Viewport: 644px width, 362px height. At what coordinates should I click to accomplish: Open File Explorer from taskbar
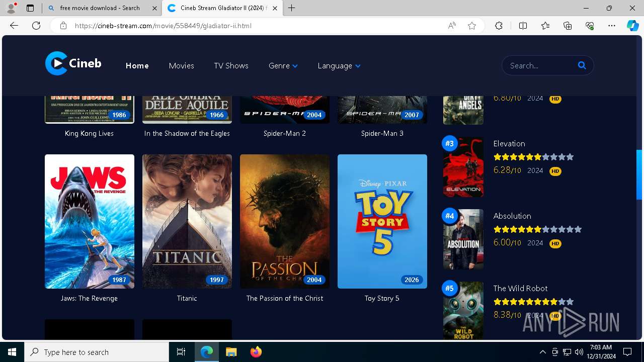tap(231, 352)
